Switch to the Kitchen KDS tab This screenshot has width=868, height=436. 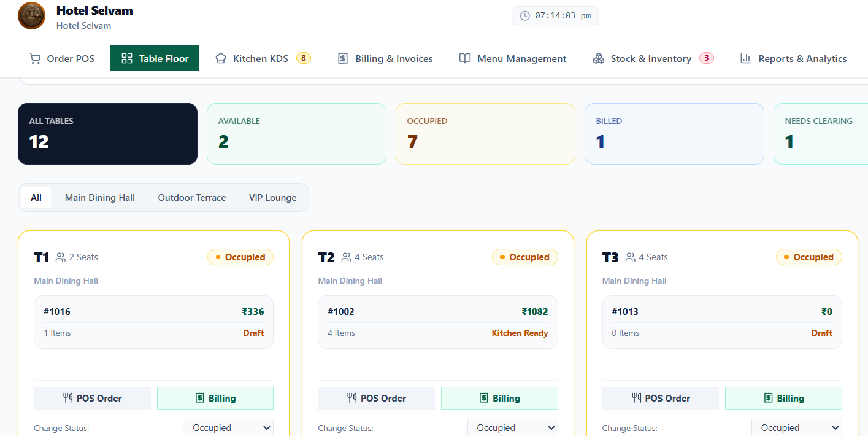(263, 58)
